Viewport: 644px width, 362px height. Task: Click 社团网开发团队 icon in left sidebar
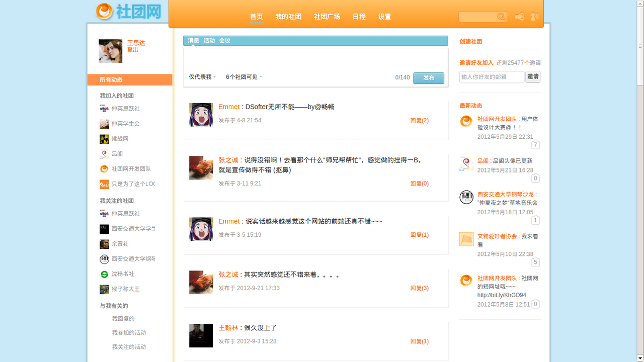click(x=104, y=169)
